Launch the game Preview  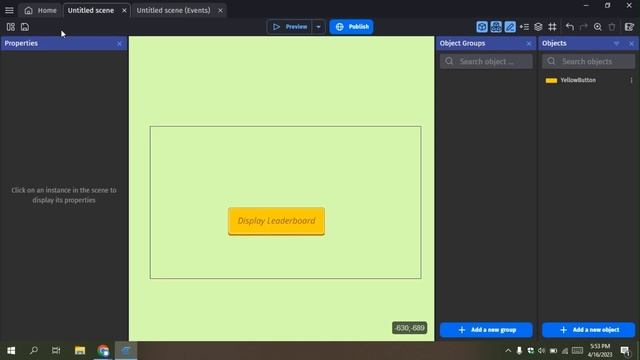tap(289, 27)
